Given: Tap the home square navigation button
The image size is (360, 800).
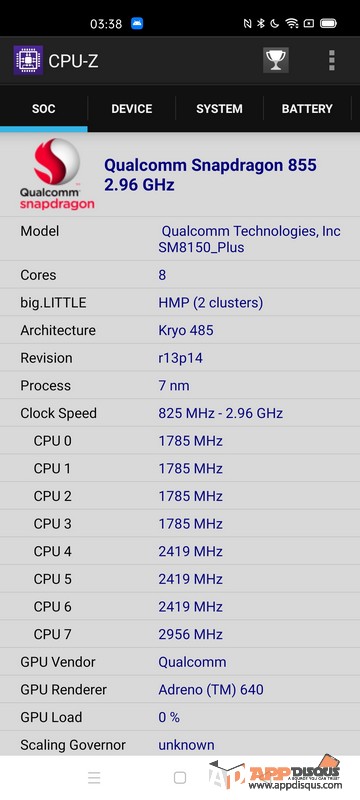Looking at the screenshot, I should pyautogui.click(x=179, y=778).
